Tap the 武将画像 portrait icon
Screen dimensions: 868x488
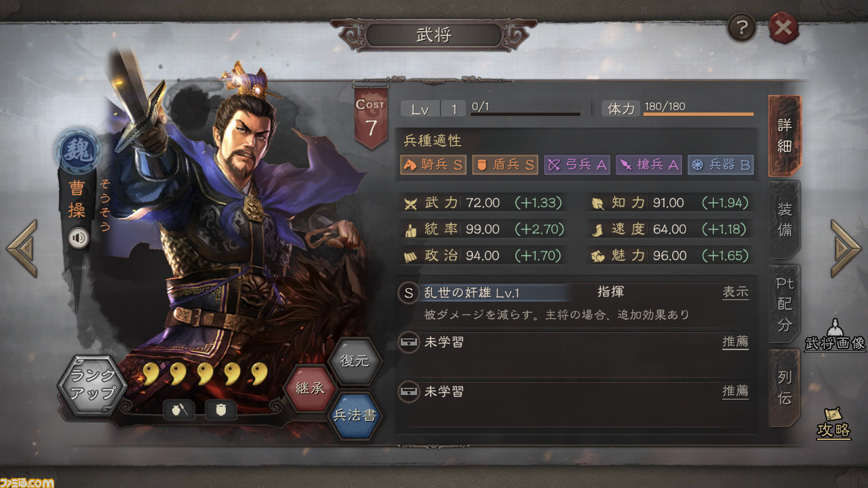pyautogui.click(x=835, y=335)
